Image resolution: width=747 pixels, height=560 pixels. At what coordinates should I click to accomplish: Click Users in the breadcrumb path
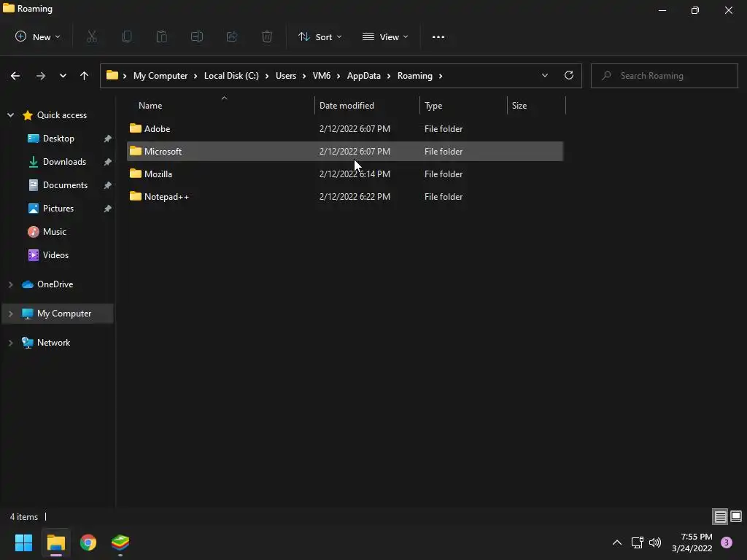pyautogui.click(x=286, y=76)
